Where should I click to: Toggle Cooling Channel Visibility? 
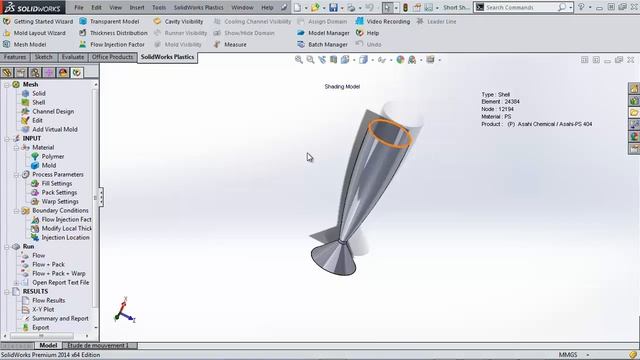(x=252, y=21)
